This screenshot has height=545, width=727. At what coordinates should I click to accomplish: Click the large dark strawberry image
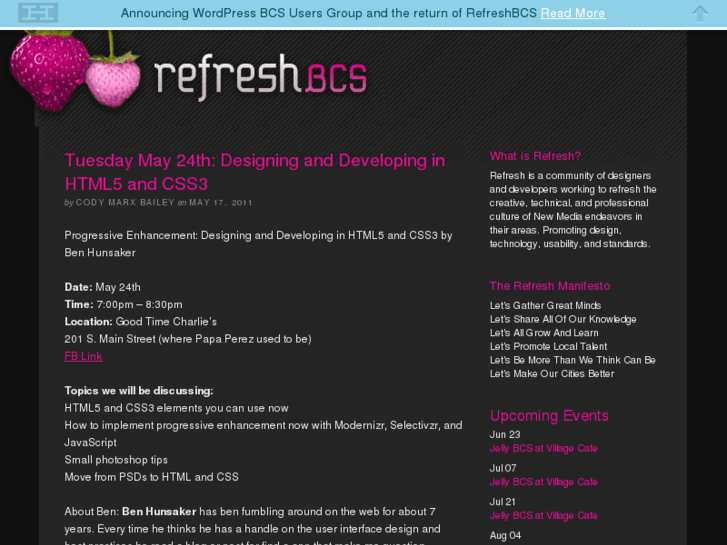coord(49,71)
